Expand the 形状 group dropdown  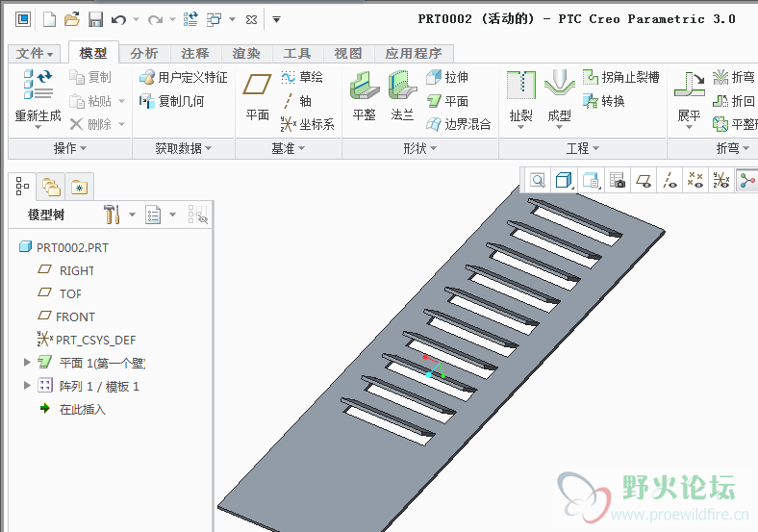(420, 148)
